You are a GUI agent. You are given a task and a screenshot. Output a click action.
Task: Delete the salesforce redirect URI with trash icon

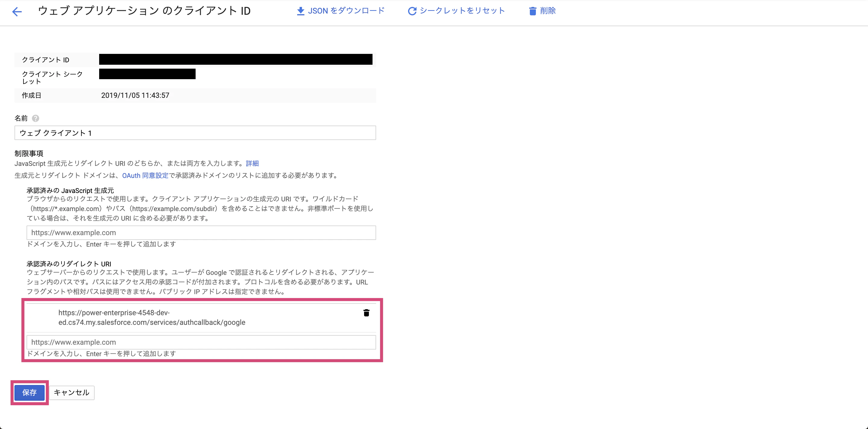tap(366, 312)
